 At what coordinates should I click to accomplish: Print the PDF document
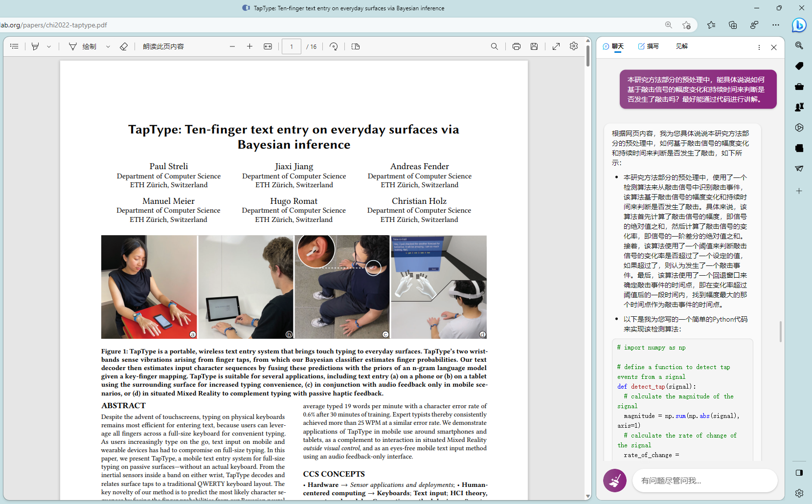point(516,46)
